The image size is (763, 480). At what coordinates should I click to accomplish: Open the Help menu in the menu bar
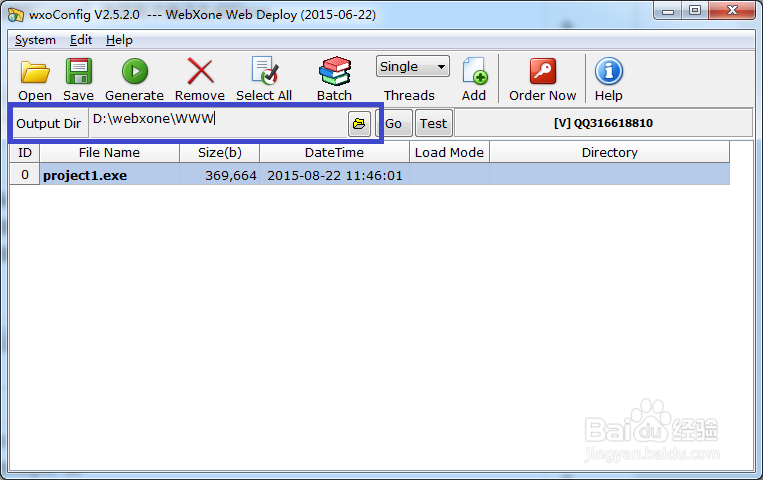pyautogui.click(x=119, y=40)
